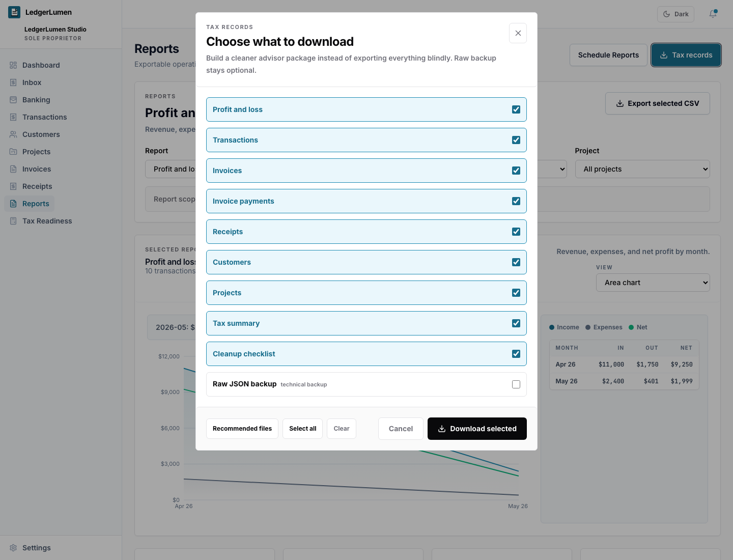Click Schedule Reports button
The width and height of the screenshot is (733, 560).
608,55
